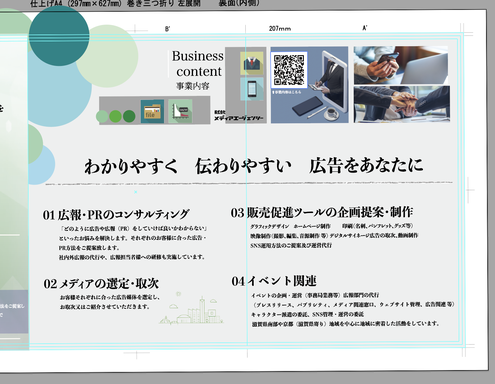Screen dimensions: 495x384
Task: Select heading '02 メディアの選定･取次'
Action: tap(101, 284)
